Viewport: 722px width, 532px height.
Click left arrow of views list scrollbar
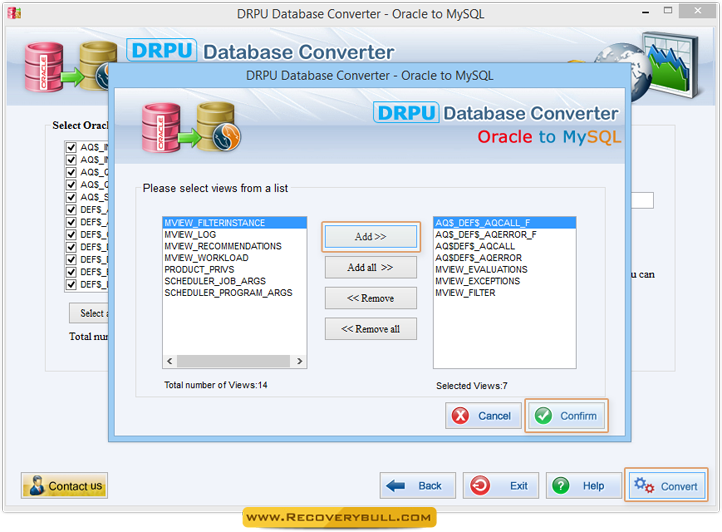coord(169,361)
